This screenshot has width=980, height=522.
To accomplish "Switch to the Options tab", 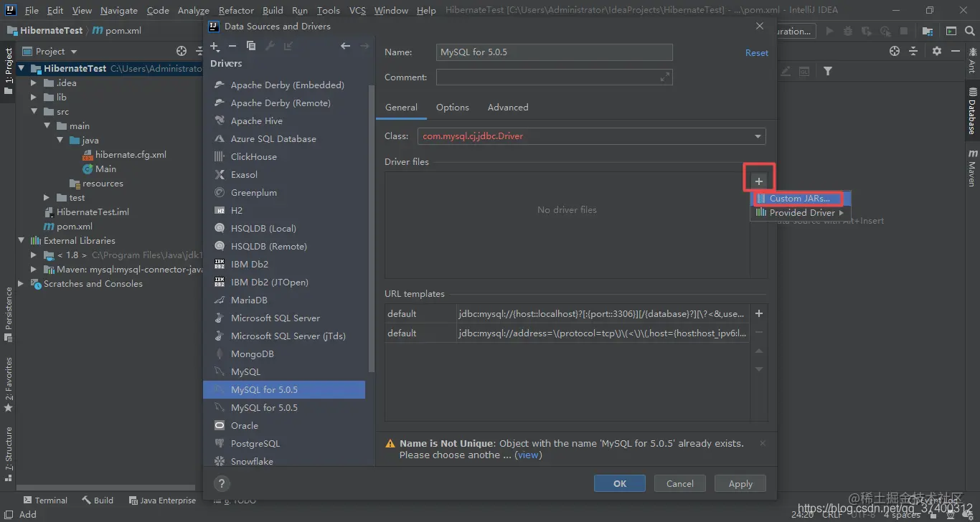I will click(x=453, y=108).
